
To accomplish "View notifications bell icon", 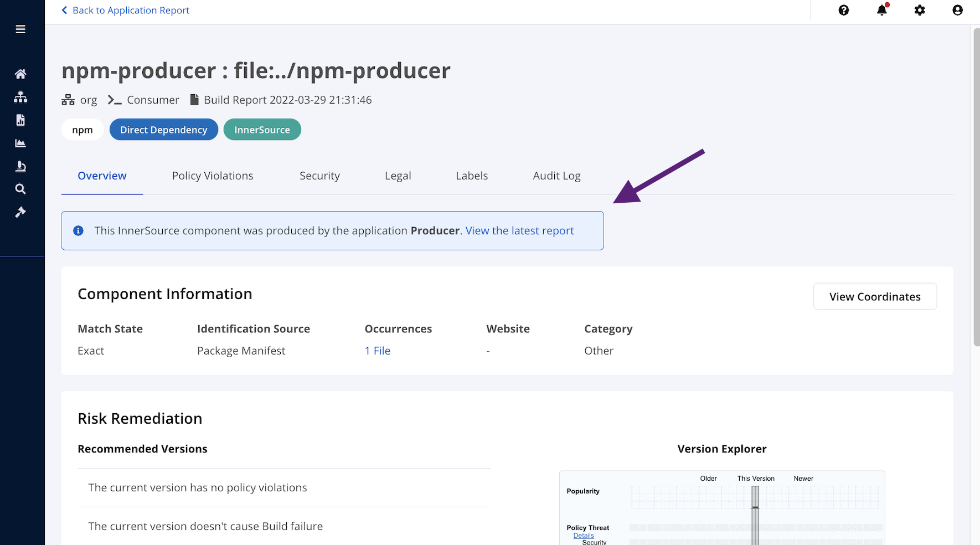I will [881, 11].
